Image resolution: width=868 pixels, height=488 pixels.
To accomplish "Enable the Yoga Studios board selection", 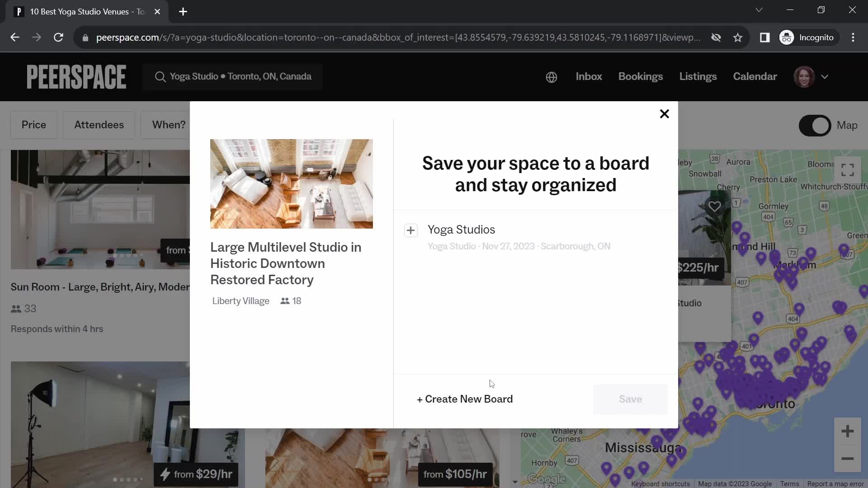I will [x=410, y=230].
